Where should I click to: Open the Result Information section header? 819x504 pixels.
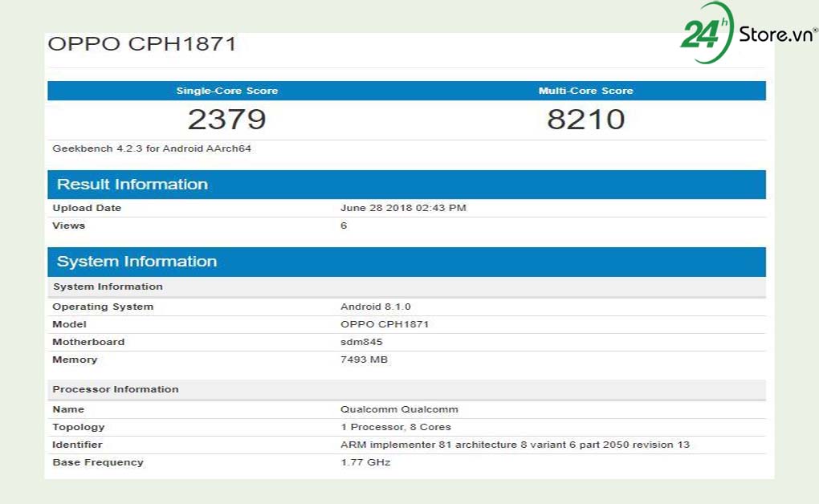pyautogui.click(x=134, y=184)
